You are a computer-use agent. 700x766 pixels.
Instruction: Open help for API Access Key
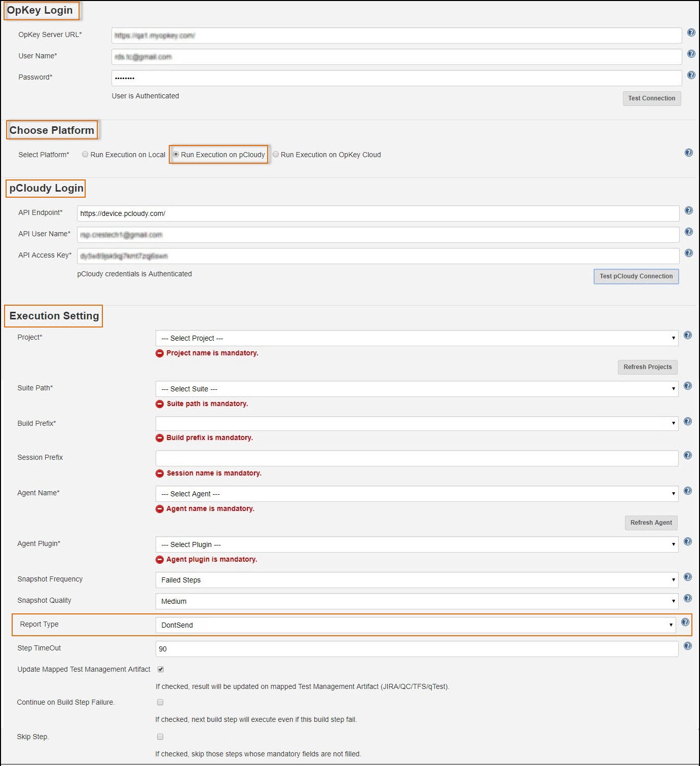(688, 253)
